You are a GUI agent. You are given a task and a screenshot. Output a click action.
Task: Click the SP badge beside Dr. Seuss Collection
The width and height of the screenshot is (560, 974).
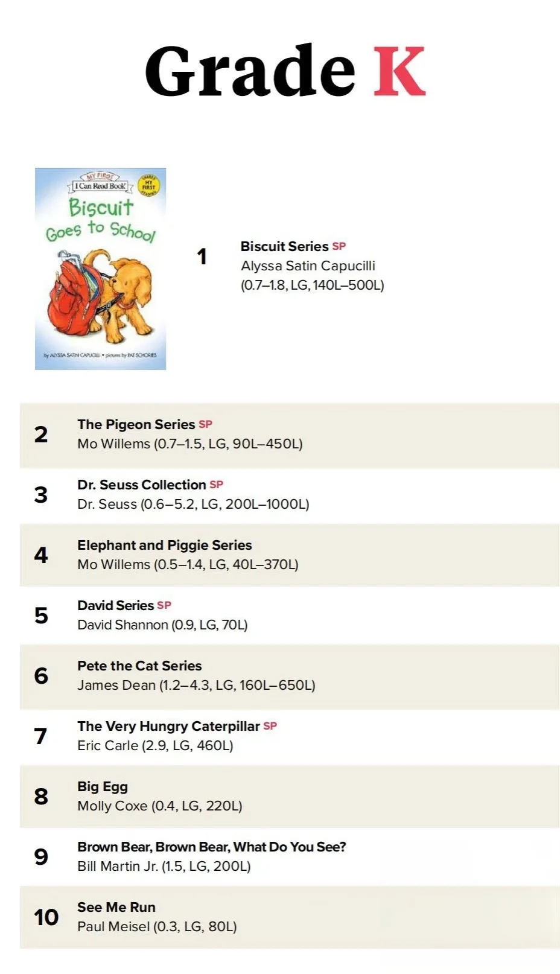[x=217, y=485]
